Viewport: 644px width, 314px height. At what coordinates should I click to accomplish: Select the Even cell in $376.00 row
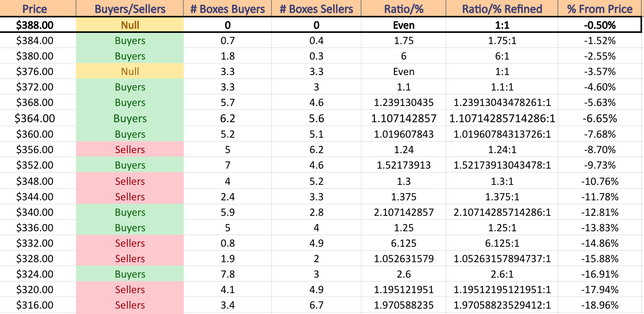[x=403, y=72]
